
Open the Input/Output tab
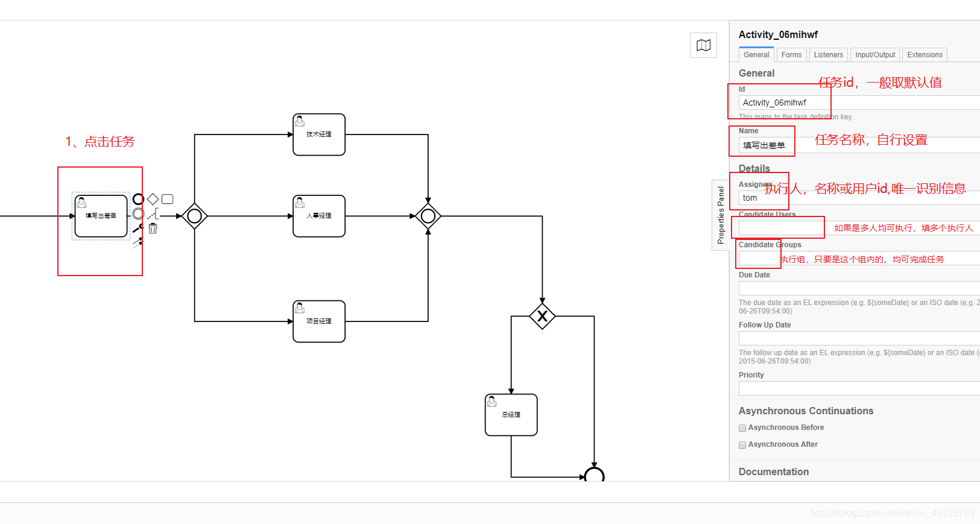pos(875,55)
